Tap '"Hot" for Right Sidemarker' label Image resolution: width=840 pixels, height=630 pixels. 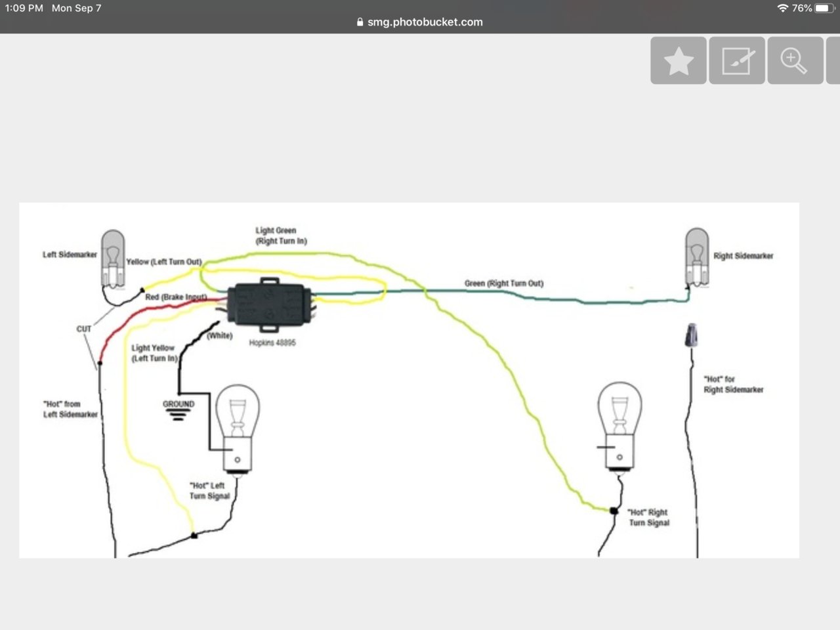(734, 385)
